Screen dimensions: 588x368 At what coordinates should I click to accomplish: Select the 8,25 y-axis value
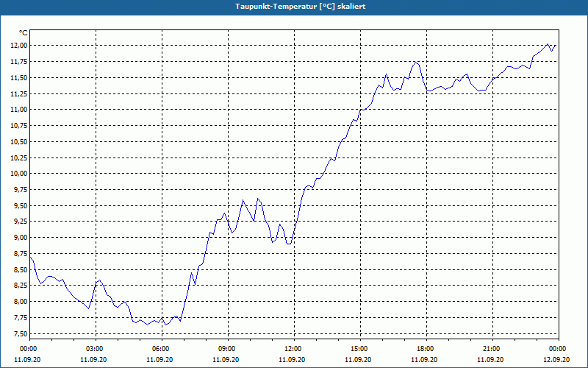[x=20, y=286]
